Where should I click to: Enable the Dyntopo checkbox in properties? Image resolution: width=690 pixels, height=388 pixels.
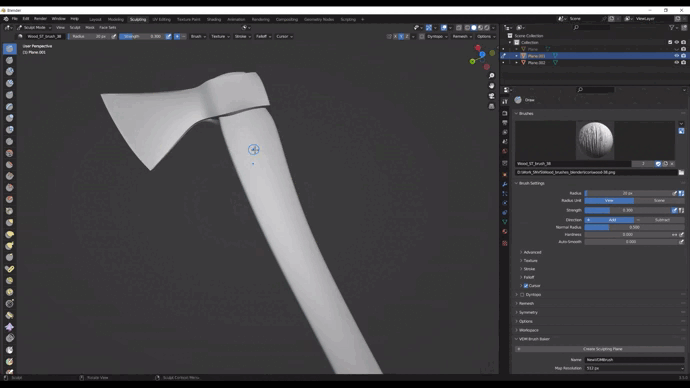522,295
